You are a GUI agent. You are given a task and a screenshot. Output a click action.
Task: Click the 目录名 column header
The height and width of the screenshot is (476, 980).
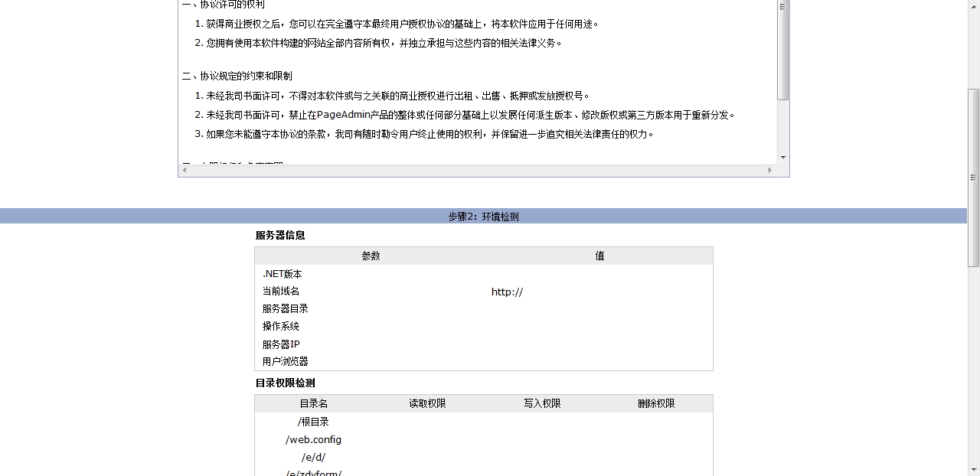pyautogui.click(x=313, y=403)
